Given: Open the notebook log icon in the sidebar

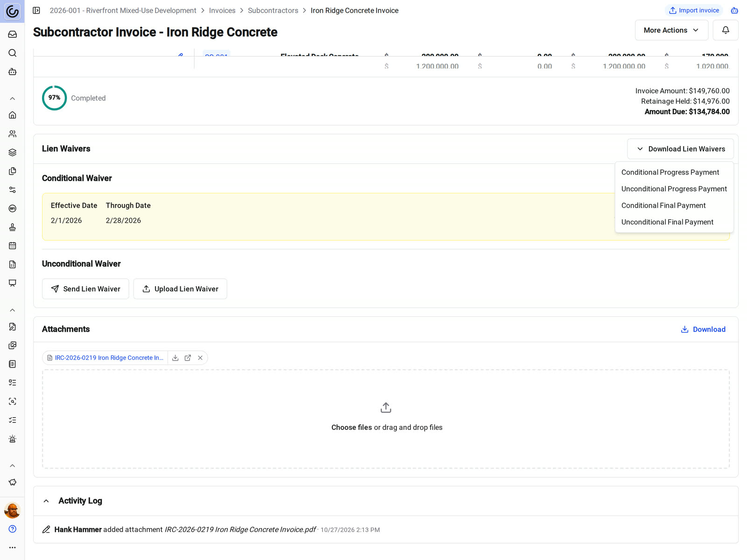Looking at the screenshot, I should 13,364.
